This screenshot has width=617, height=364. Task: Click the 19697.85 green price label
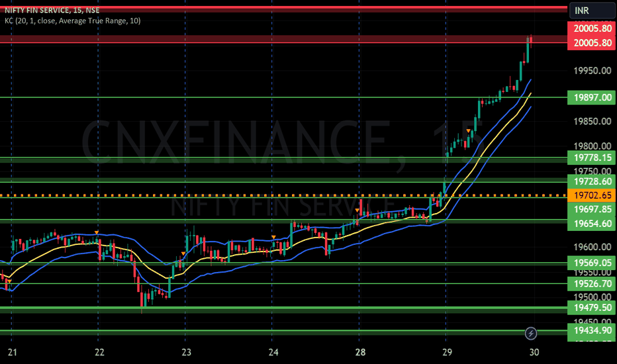tap(592, 209)
